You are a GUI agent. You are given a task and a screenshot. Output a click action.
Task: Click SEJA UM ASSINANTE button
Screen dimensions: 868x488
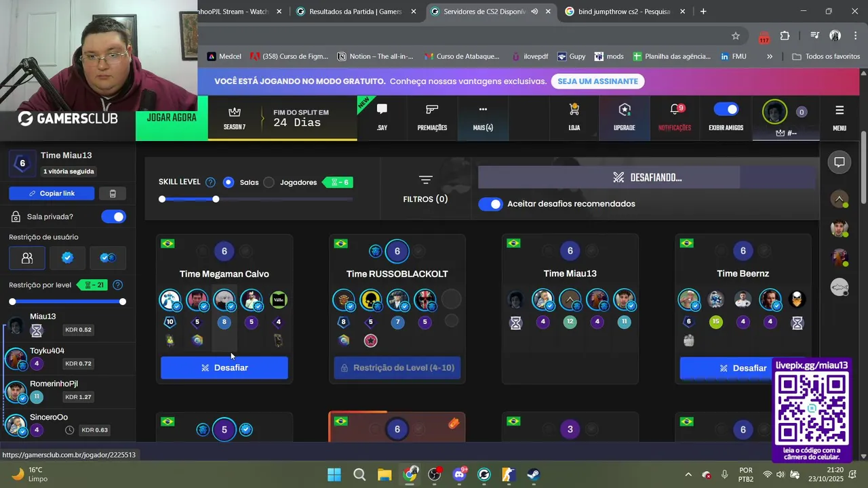pos(598,81)
